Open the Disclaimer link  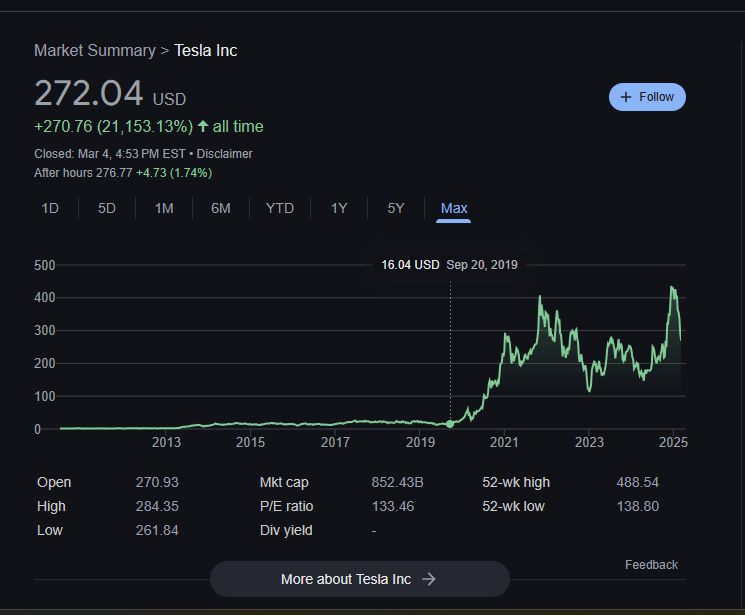pyautogui.click(x=224, y=154)
